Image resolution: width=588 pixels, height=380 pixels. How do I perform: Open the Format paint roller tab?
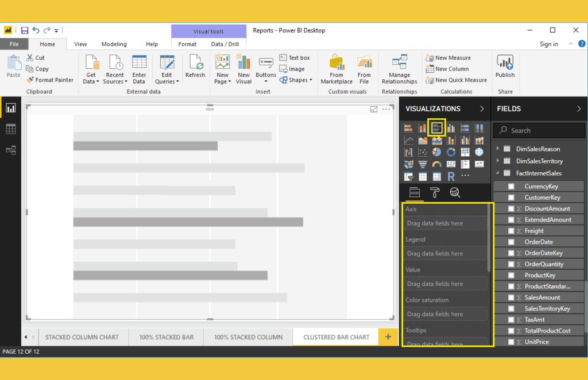click(435, 192)
